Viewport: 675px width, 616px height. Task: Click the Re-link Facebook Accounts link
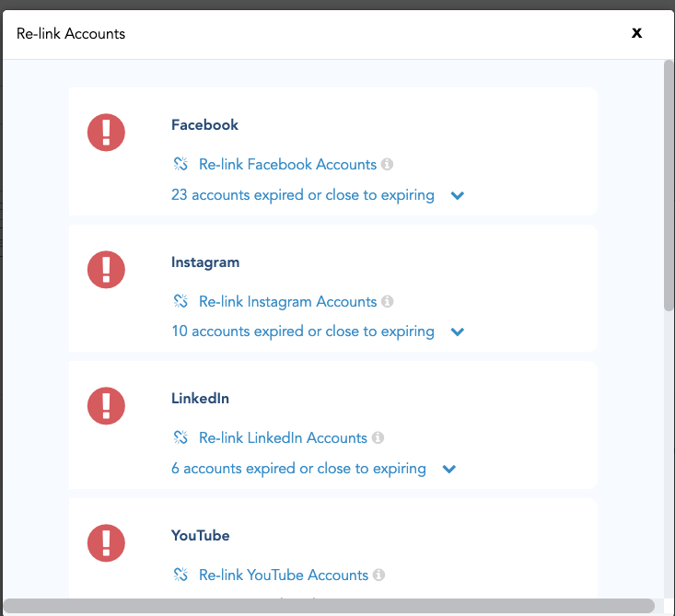click(287, 165)
